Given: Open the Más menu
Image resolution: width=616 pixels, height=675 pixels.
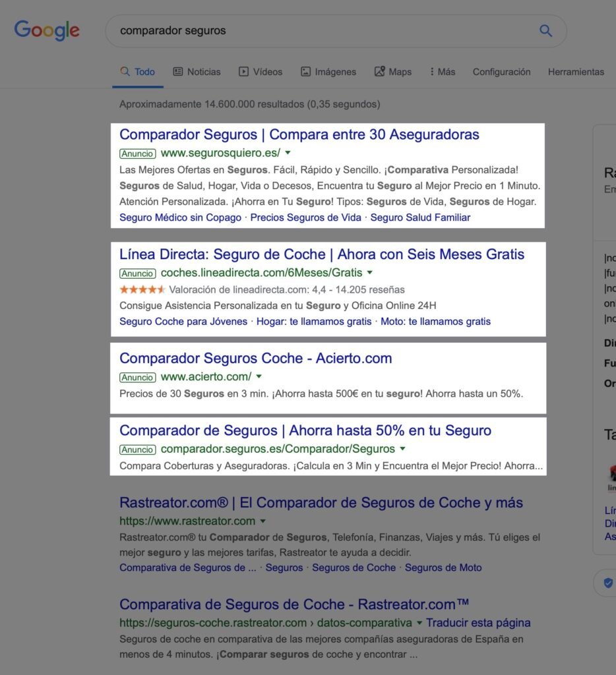Looking at the screenshot, I should point(443,72).
